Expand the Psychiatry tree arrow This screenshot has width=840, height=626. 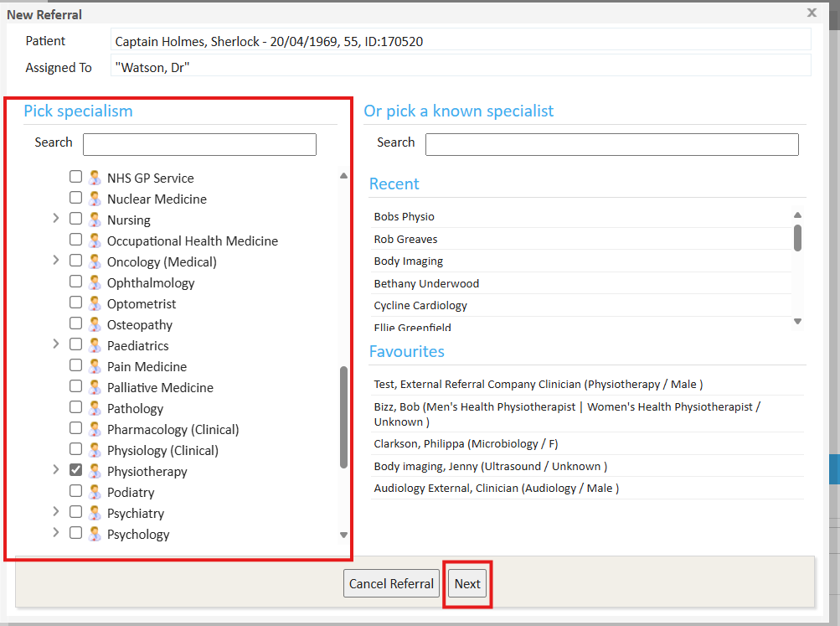coord(56,512)
